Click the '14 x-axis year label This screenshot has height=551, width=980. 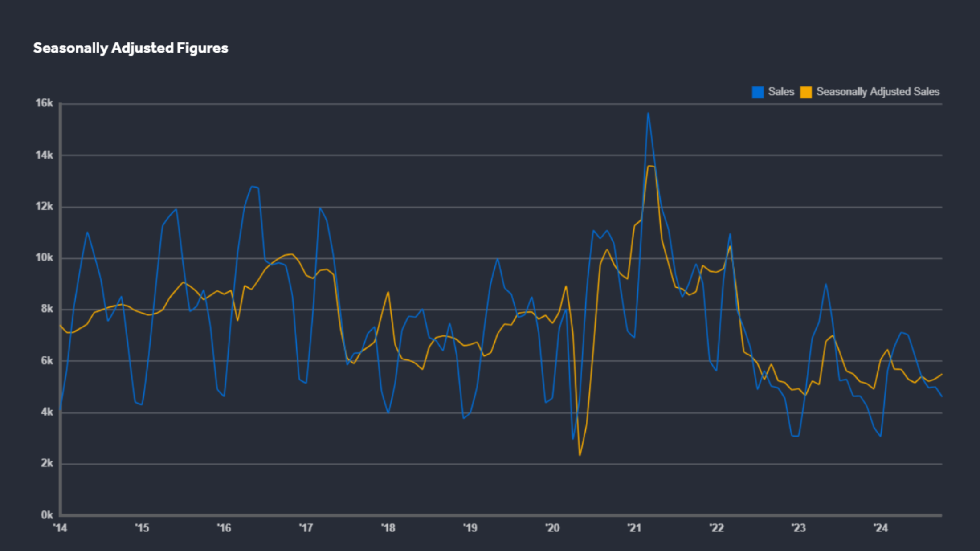[60, 528]
